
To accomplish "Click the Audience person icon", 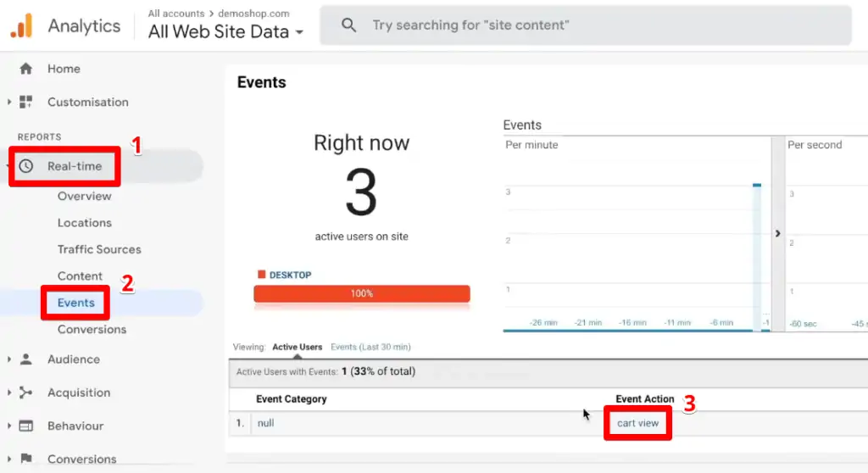I will coord(25,359).
